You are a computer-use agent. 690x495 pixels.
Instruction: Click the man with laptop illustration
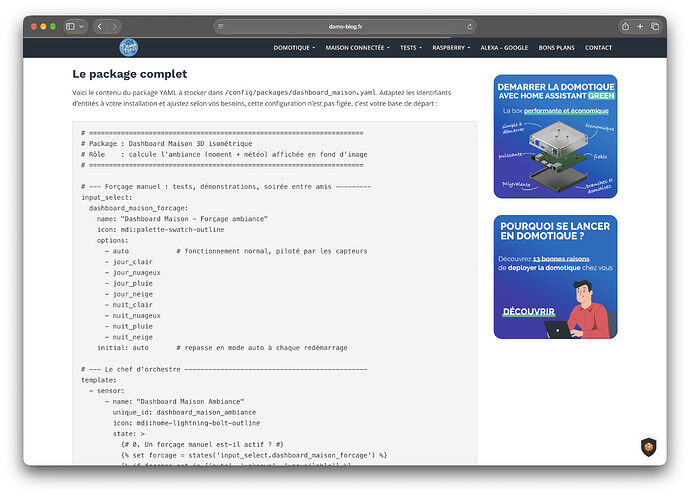[579, 311]
